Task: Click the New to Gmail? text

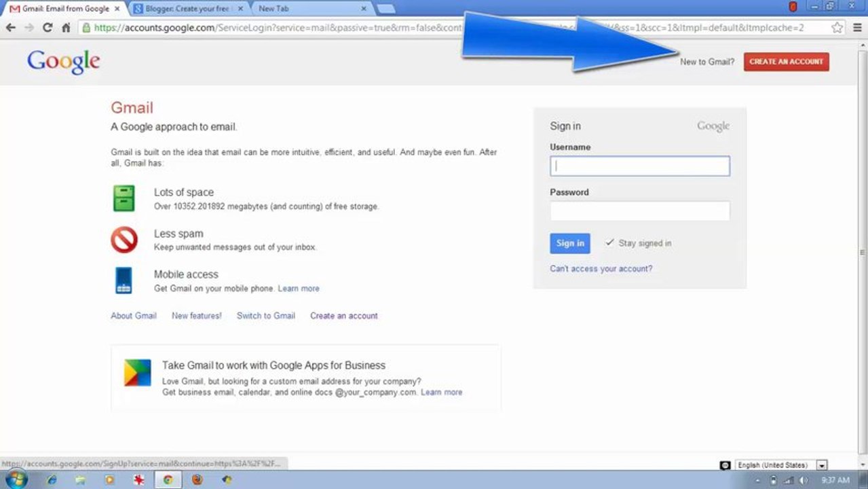Action: (x=707, y=62)
